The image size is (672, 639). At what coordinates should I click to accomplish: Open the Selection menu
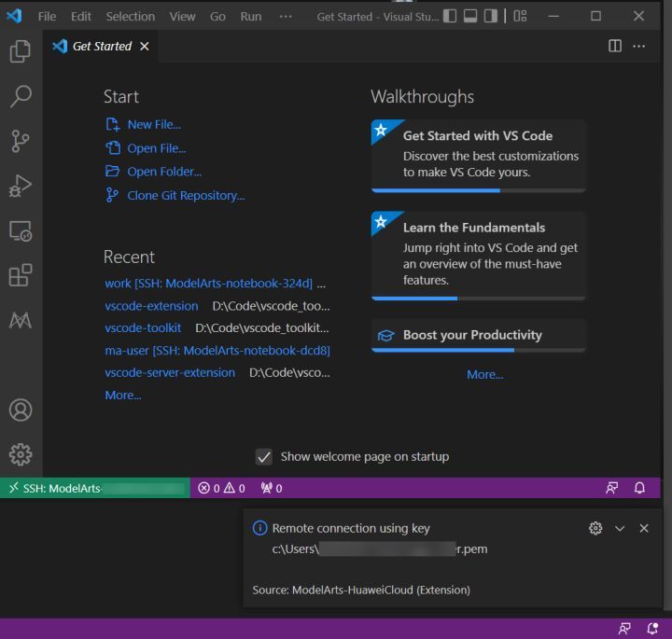pos(131,16)
